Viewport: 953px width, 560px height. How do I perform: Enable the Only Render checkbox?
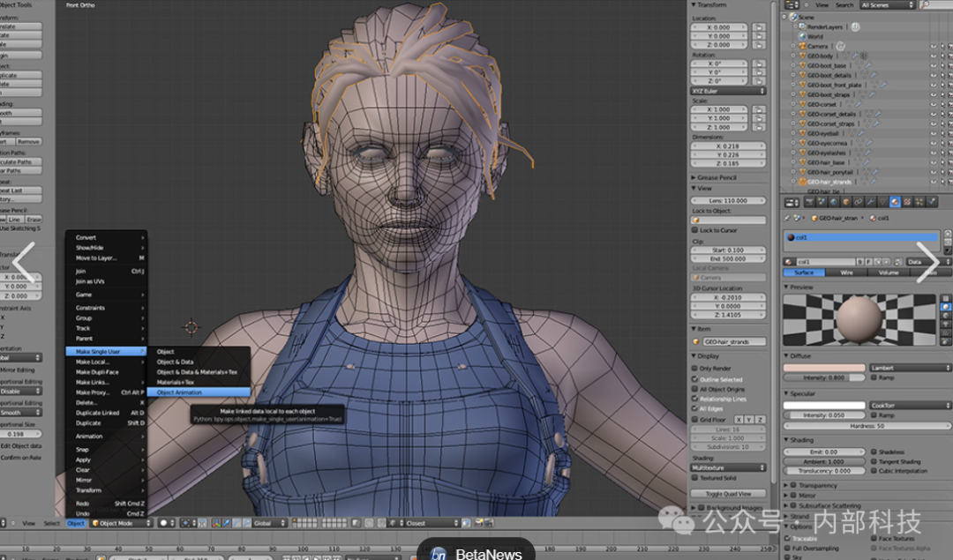694,369
